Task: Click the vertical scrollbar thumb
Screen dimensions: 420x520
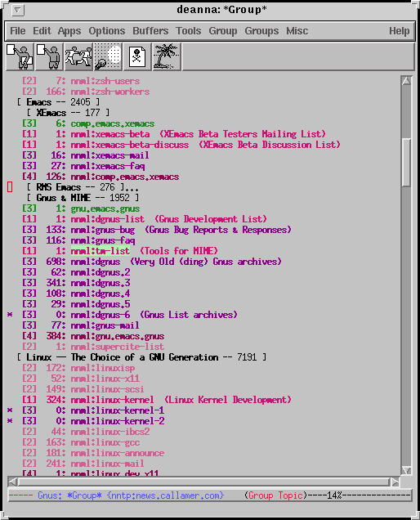Action: (406, 163)
